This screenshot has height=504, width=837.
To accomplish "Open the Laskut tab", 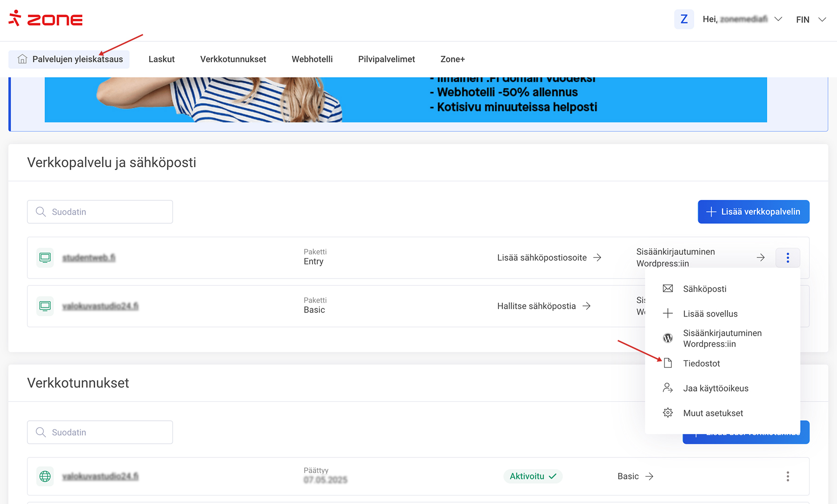I will pos(161,59).
